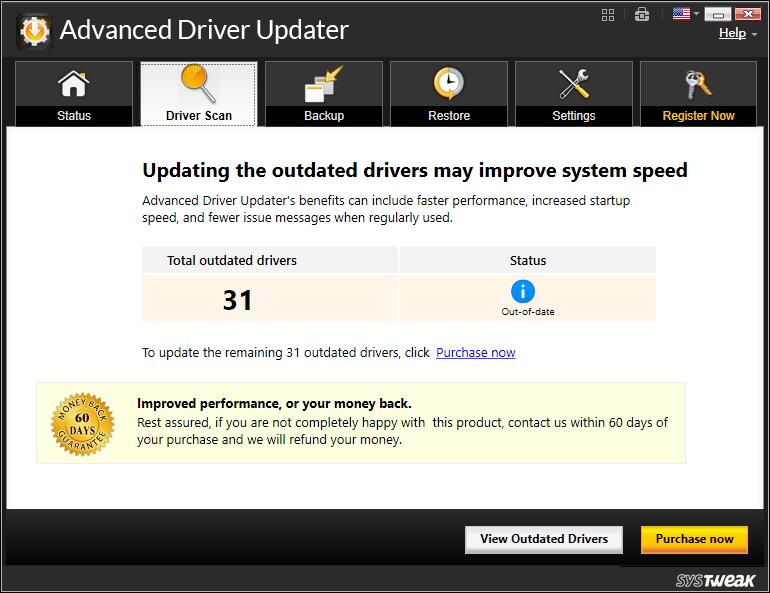
Task: Minimize the Advanced Driver Updater window
Action: (717, 14)
